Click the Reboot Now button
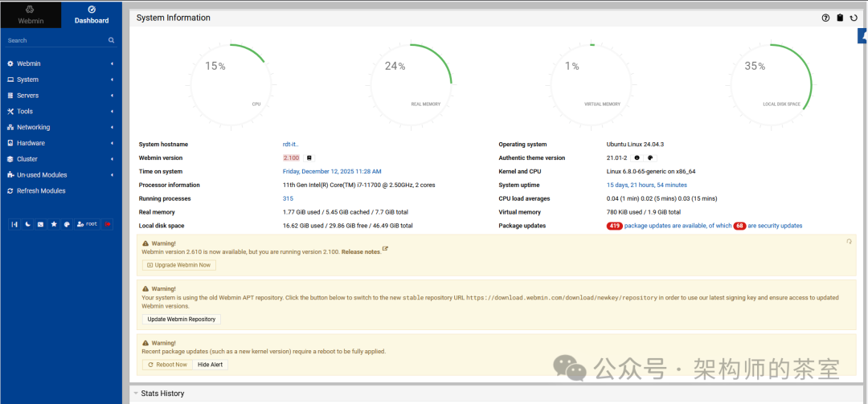The height and width of the screenshot is (404, 868). pyautogui.click(x=168, y=365)
